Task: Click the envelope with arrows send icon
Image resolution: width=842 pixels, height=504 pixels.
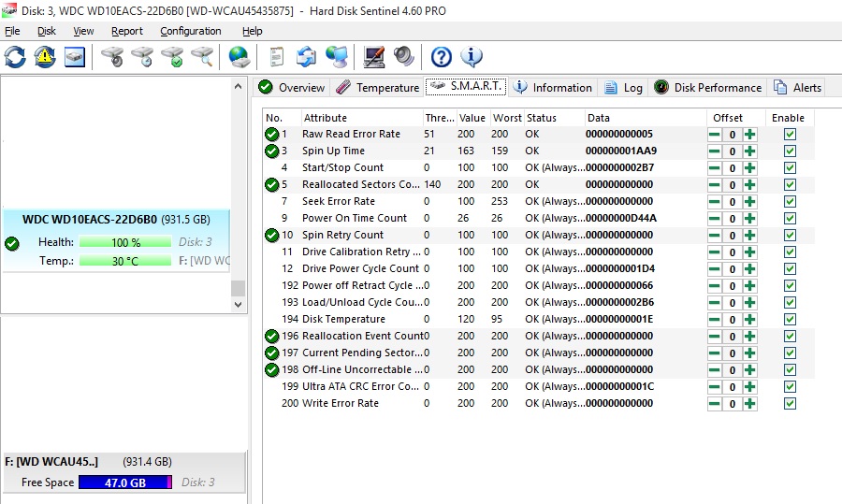Action: [306, 56]
